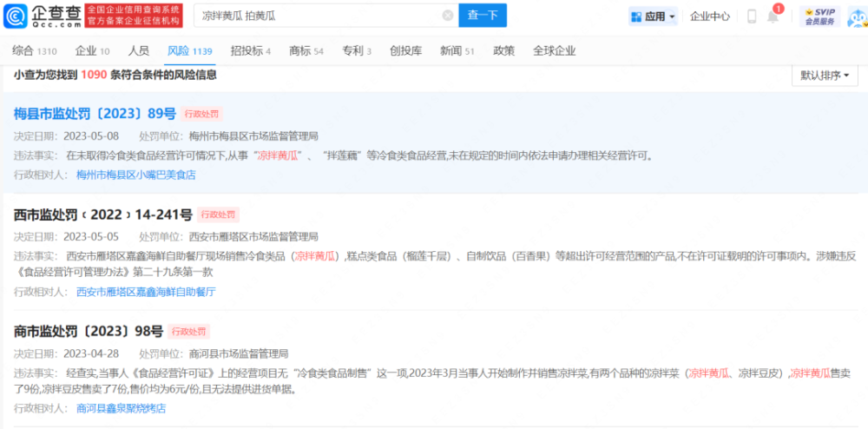The width and height of the screenshot is (868, 429).
Task: Click the 查一下 search button
Action: point(482,16)
